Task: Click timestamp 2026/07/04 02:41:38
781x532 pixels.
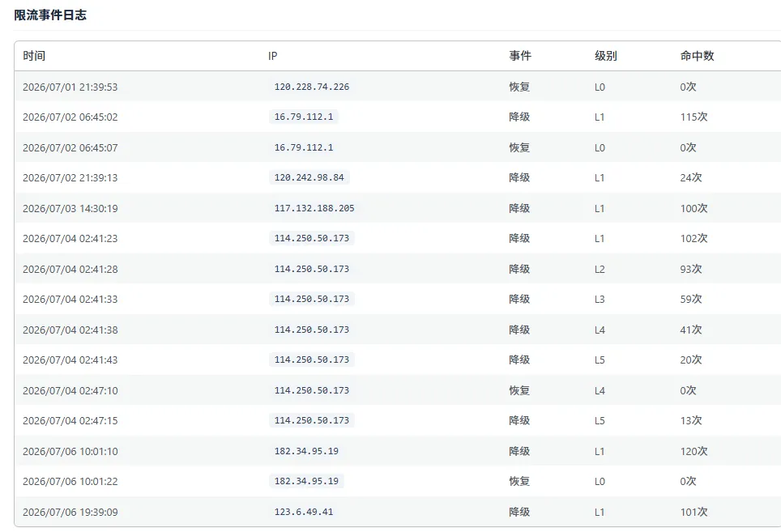Action: click(x=70, y=330)
